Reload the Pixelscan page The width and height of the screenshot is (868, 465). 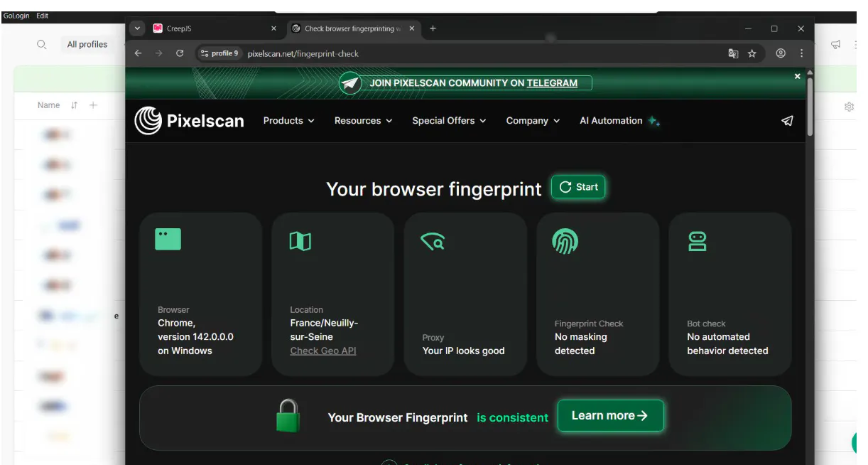coord(180,53)
